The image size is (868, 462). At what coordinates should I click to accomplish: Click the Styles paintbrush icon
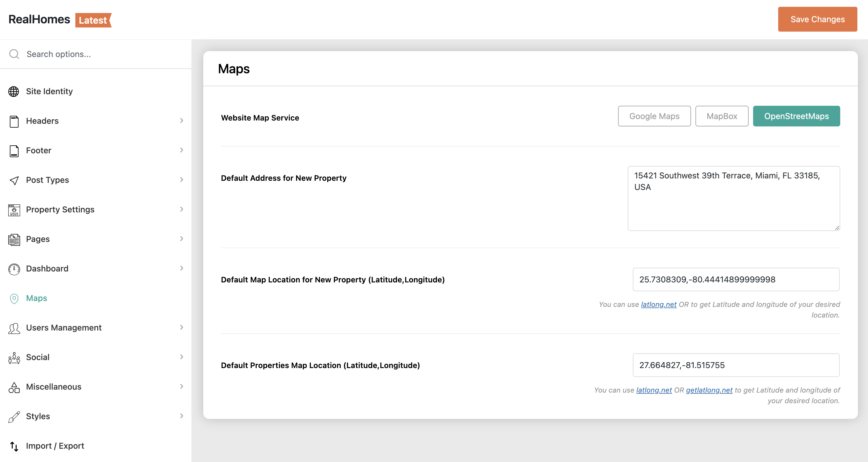(x=14, y=417)
